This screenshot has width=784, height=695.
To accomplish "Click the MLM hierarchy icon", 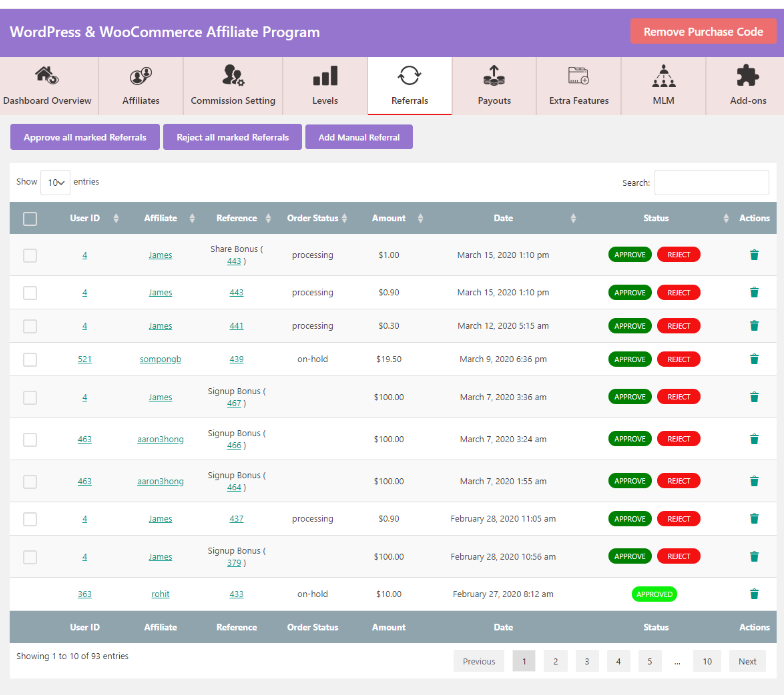I will (664, 76).
